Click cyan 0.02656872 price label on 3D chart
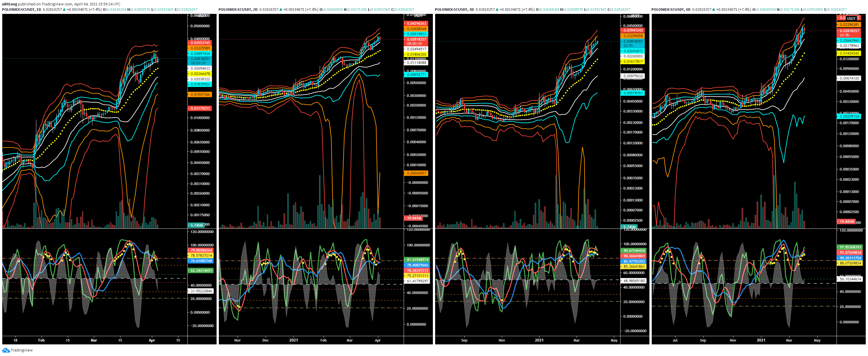Viewport: 868px width, 356px height. point(632,51)
